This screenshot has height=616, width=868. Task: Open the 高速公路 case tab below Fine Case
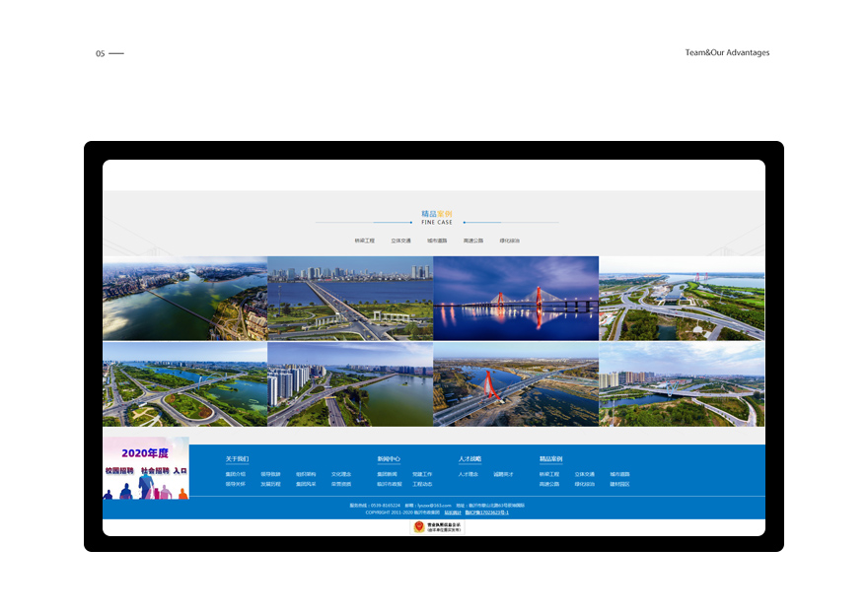tap(473, 240)
